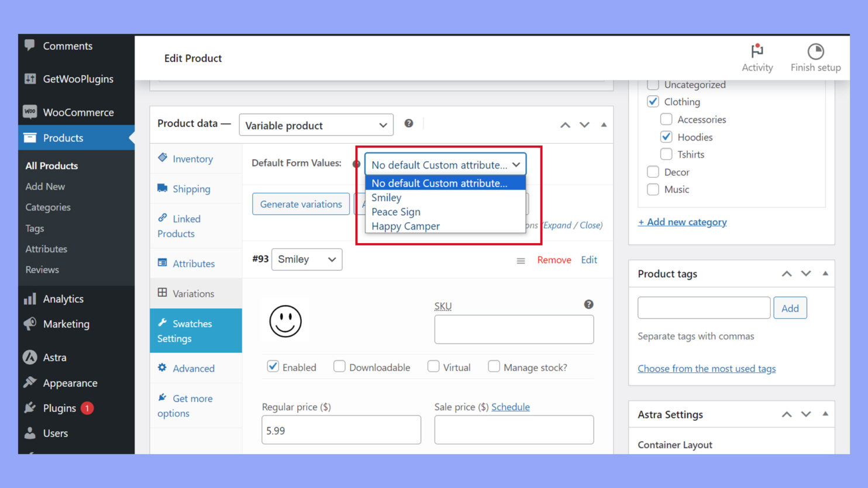Viewport: 868px width, 488px height.
Task: Click the Activity flag icon
Action: (x=757, y=52)
